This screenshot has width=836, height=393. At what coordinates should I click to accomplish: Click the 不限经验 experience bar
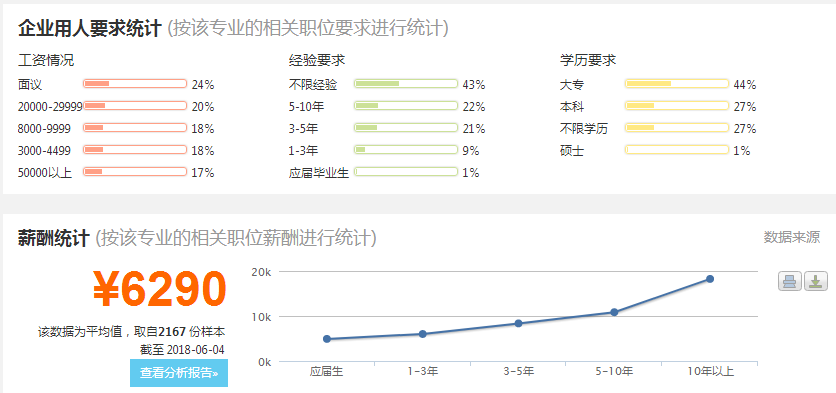tap(406, 84)
